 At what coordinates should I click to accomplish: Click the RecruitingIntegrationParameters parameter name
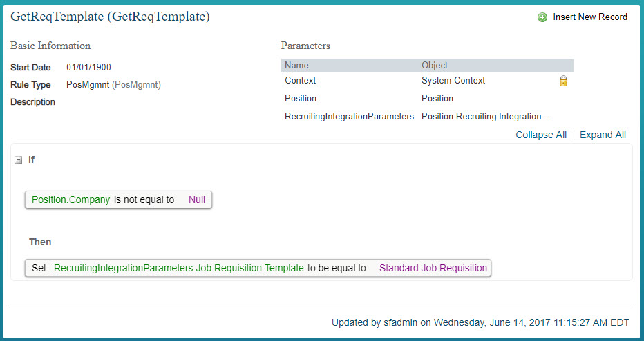pyautogui.click(x=349, y=117)
